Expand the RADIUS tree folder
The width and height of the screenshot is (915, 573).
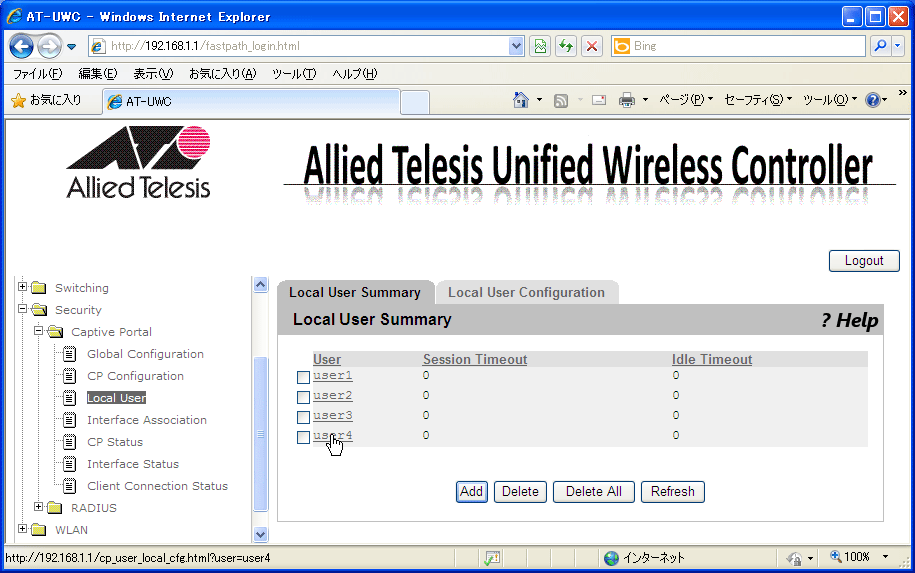click(39, 506)
